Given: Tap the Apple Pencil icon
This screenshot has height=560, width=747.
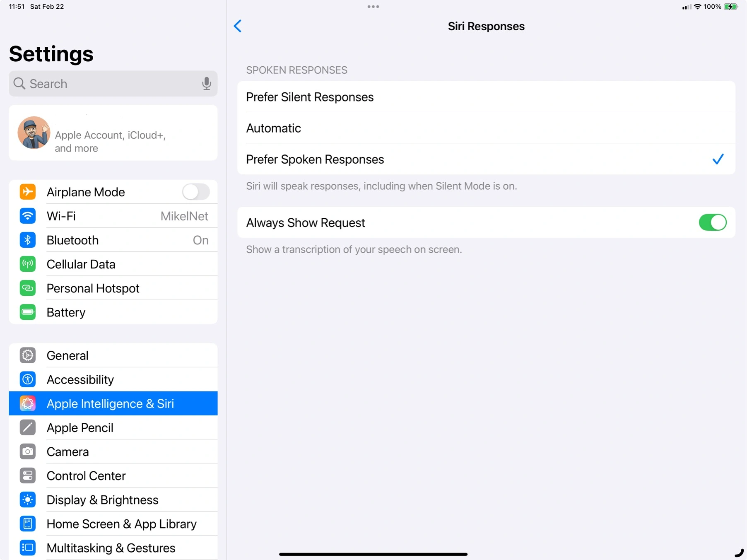Looking at the screenshot, I should (x=28, y=427).
